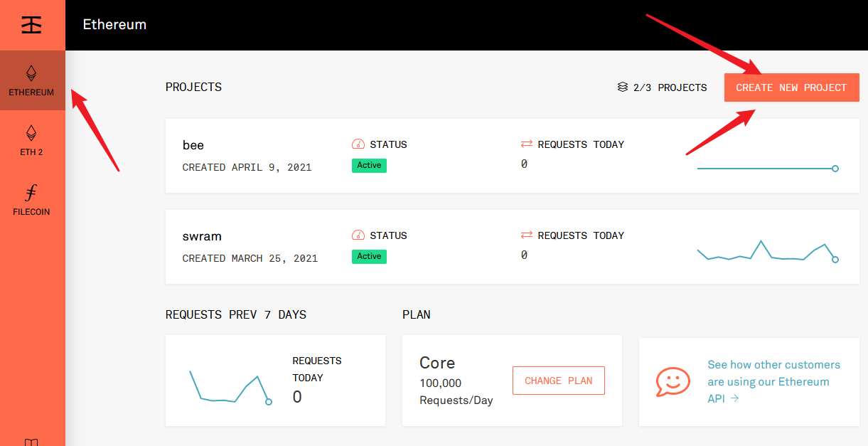The height and width of the screenshot is (446, 868).
Task: Click the Infura logo icon
Action: [x=31, y=24]
